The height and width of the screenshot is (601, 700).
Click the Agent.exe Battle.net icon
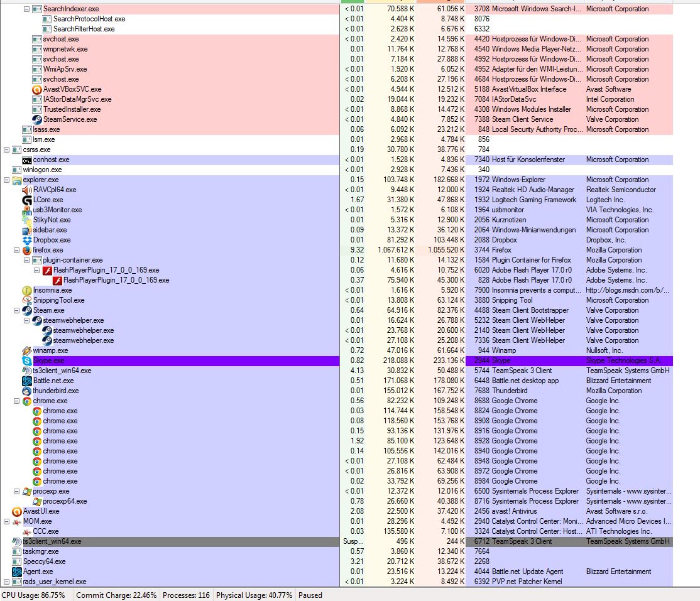tap(17, 571)
